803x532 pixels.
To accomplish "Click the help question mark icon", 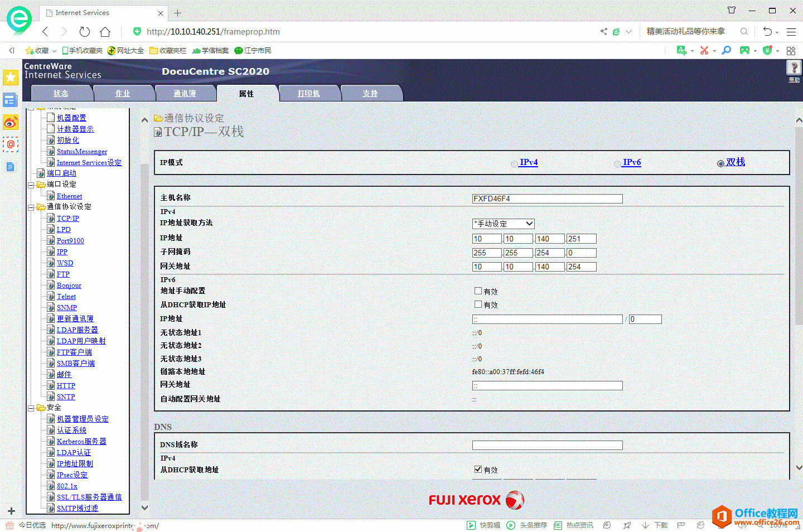I will (x=794, y=68).
